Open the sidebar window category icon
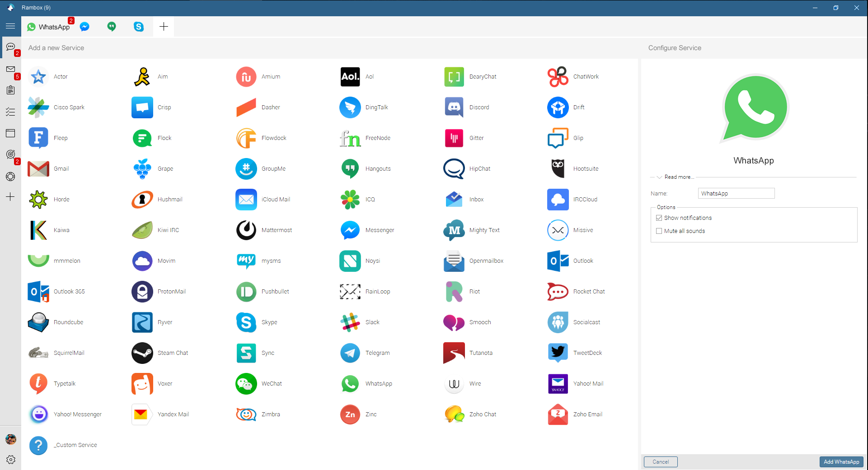868x470 pixels. pyautogui.click(x=11, y=133)
